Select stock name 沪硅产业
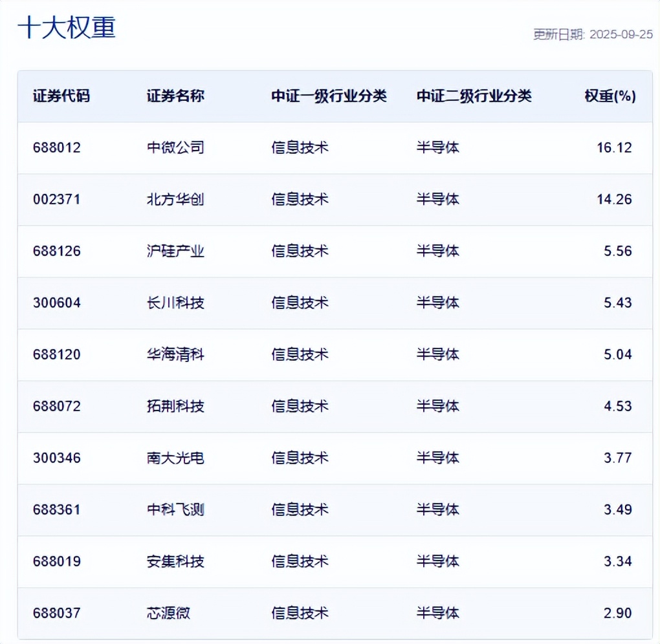This screenshot has height=644, width=660. 175,251
